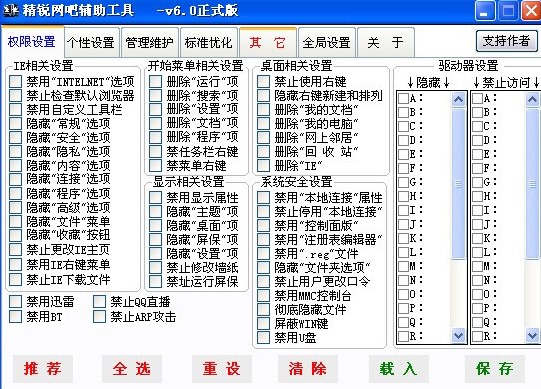Check 删除"回收站" option
The width and height of the screenshot is (541, 389).
click(264, 152)
